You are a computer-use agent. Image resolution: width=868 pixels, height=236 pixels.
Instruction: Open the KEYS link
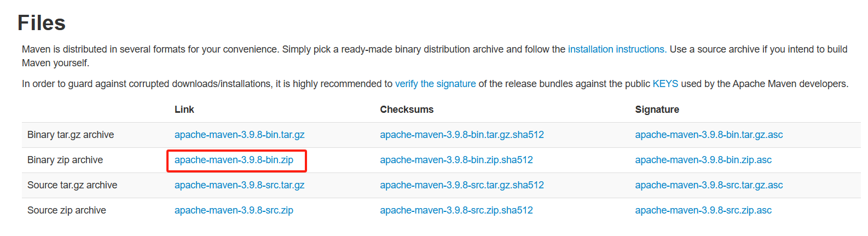[665, 84]
